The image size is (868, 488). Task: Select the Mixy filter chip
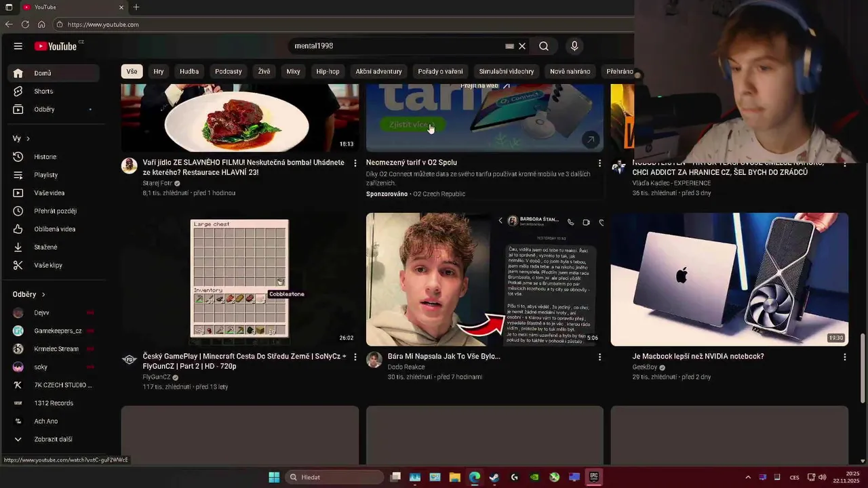point(294,71)
